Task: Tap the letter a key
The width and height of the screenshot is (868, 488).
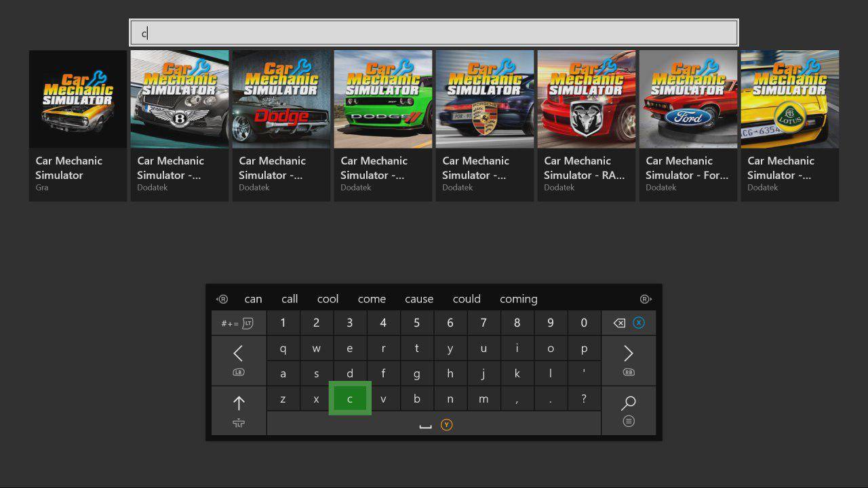Action: [x=283, y=373]
